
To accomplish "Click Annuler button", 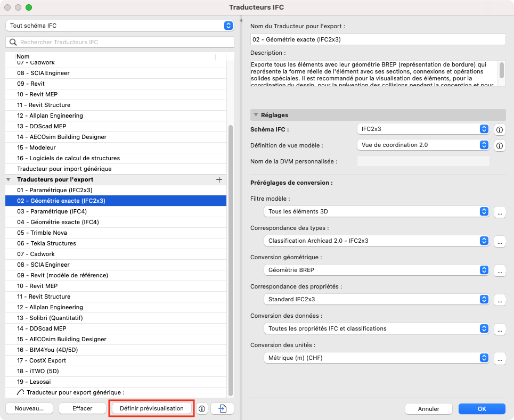I will coord(428,409).
